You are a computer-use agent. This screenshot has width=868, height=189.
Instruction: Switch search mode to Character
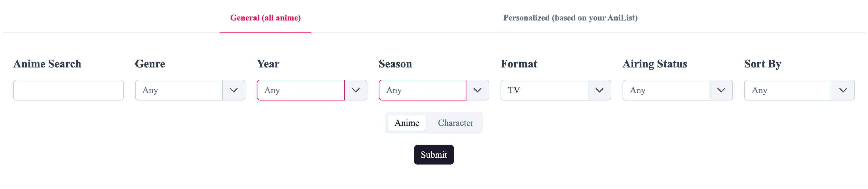(456, 122)
